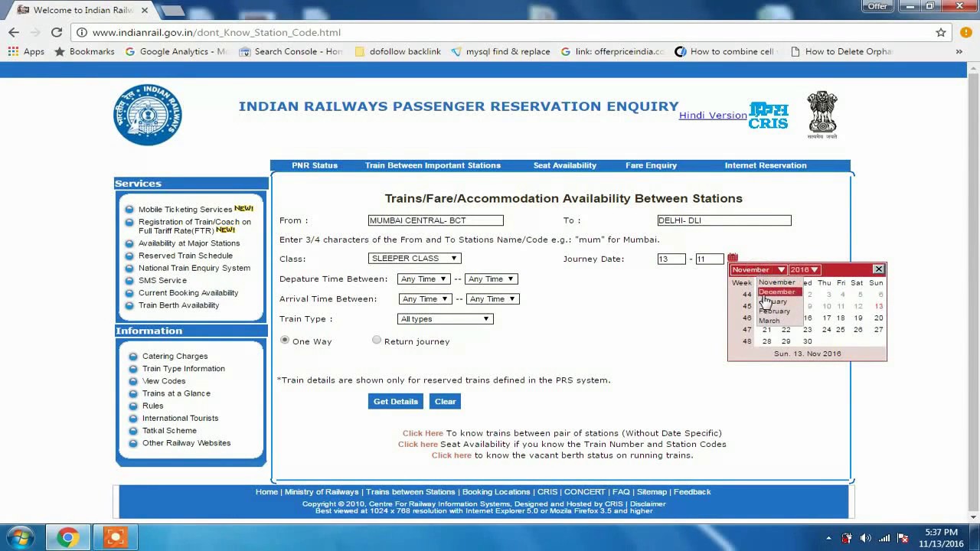Open Train Between Important Stations tab

433,165
